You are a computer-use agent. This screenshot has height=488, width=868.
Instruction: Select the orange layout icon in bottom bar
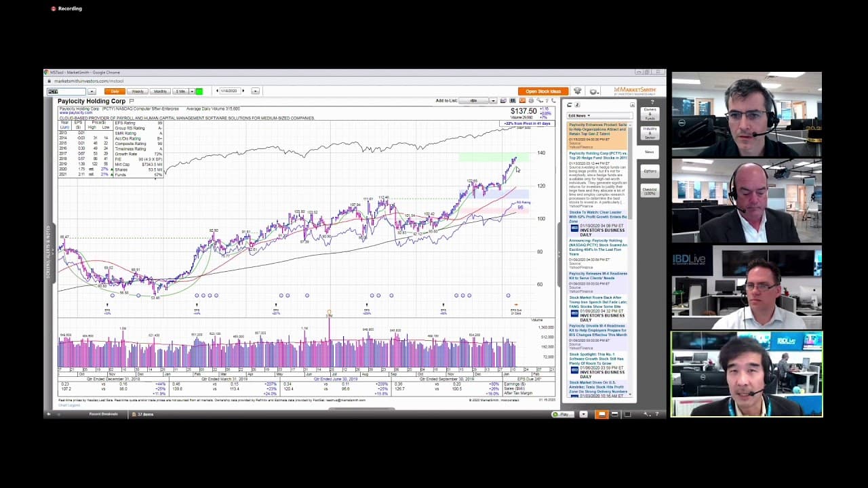tap(601, 413)
